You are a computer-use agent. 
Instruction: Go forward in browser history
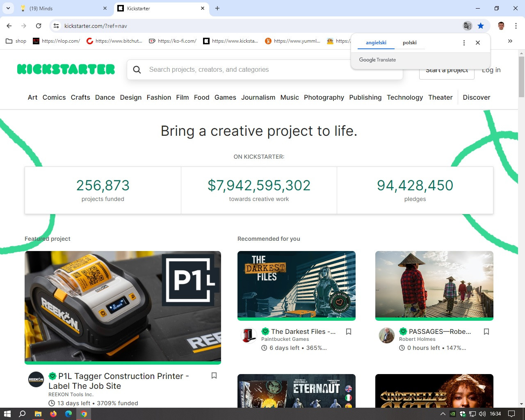tap(24, 26)
